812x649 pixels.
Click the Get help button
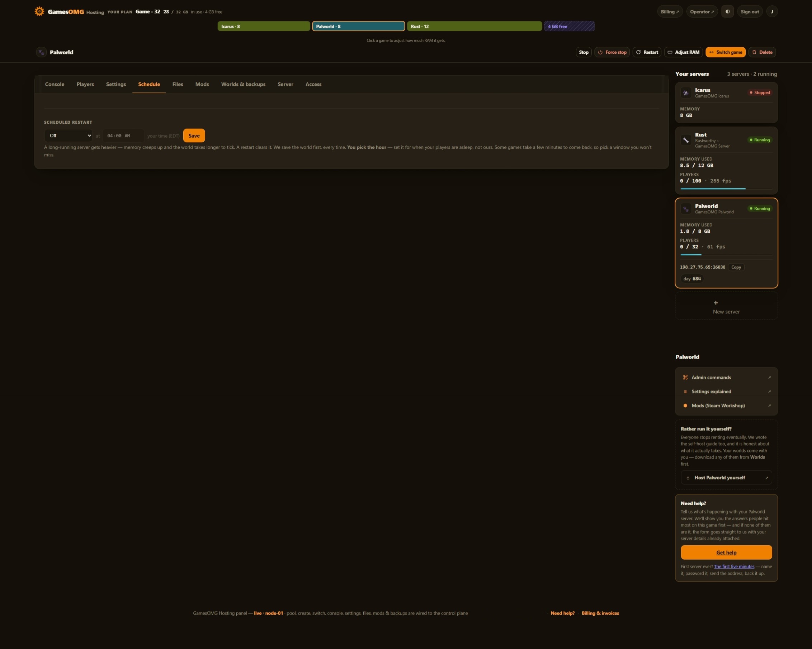click(726, 552)
